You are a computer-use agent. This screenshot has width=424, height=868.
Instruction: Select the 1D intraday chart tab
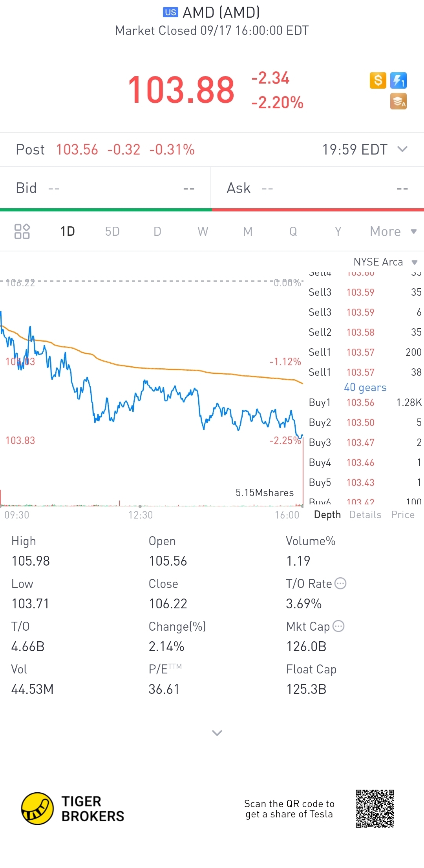[68, 231]
